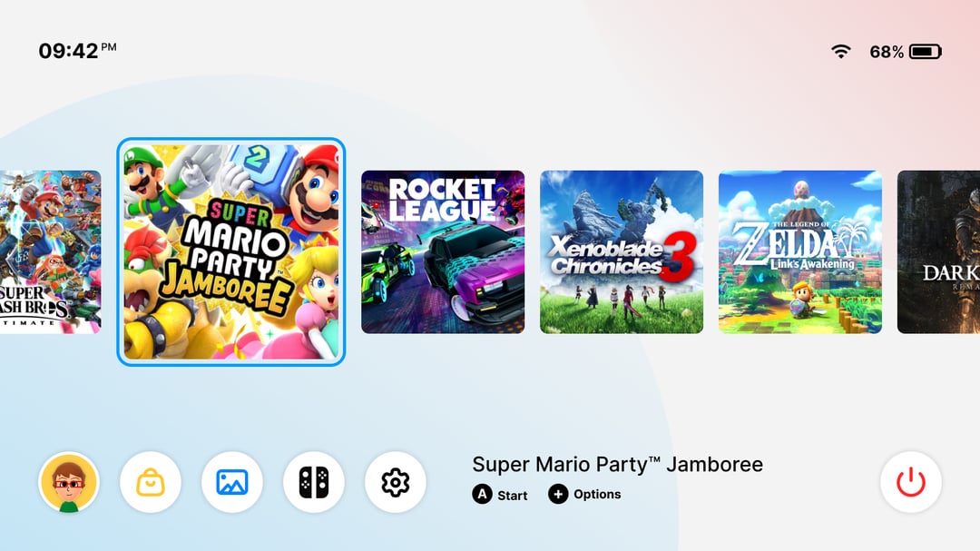Screen dimensions: 980x551
Task: Click the A button Start icon
Action: 482,494
